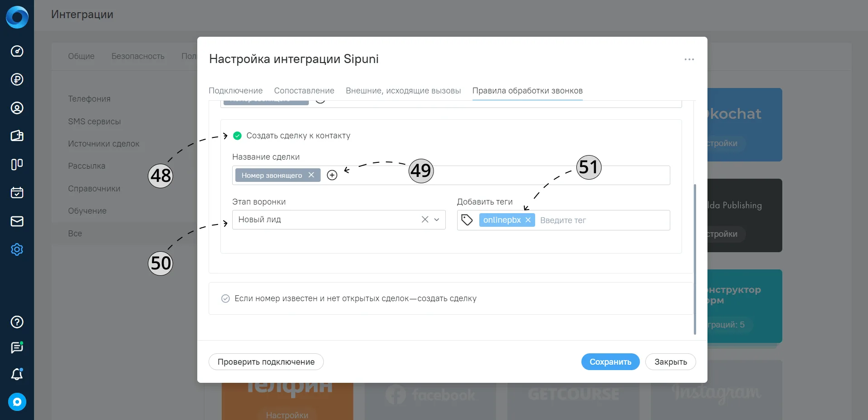The image size is (868, 420).
Task: Open the mail envelope icon in sidebar
Action: (x=17, y=221)
